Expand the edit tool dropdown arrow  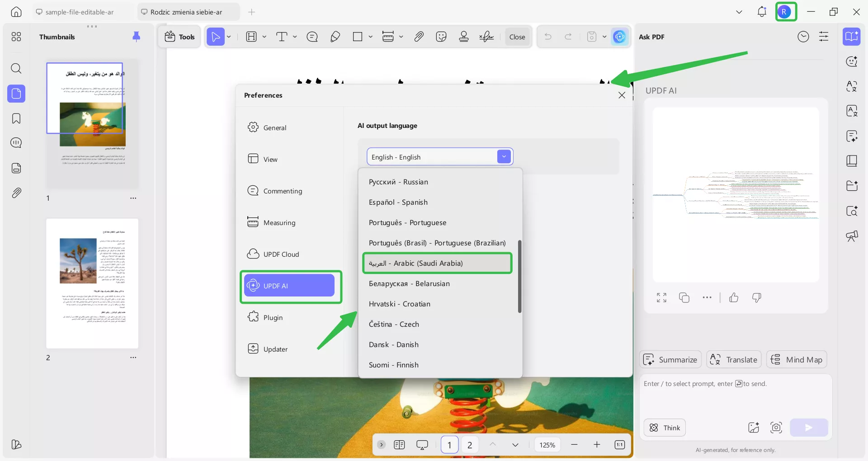point(264,37)
